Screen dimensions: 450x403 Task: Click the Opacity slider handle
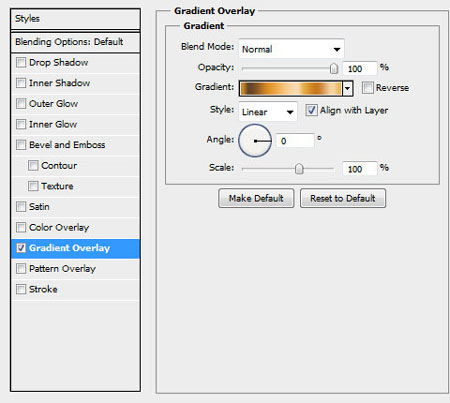333,69
